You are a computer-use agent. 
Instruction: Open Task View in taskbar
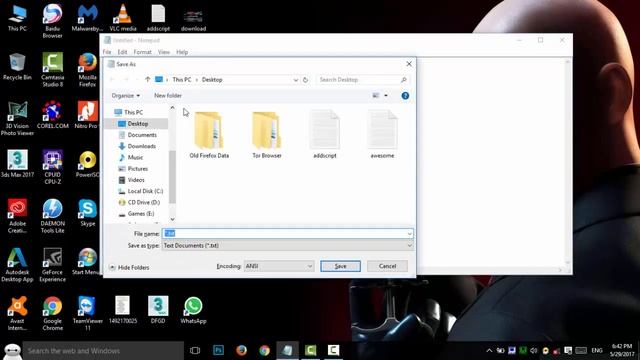(195, 350)
